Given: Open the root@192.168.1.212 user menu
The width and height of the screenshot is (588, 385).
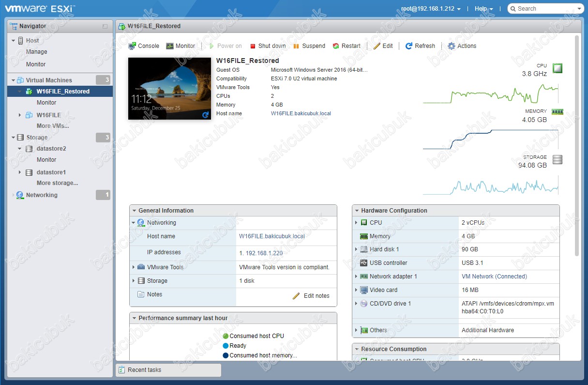Looking at the screenshot, I should 431,9.
